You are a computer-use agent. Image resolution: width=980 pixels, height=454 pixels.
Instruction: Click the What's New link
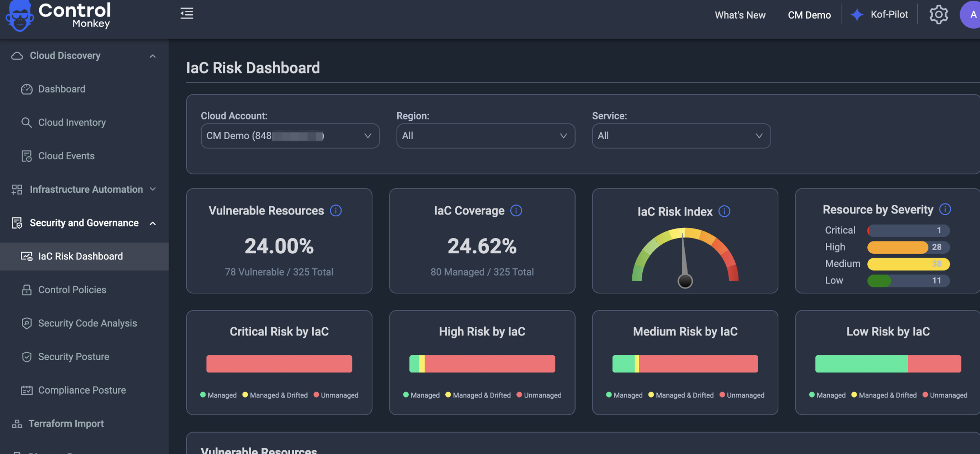(740, 15)
